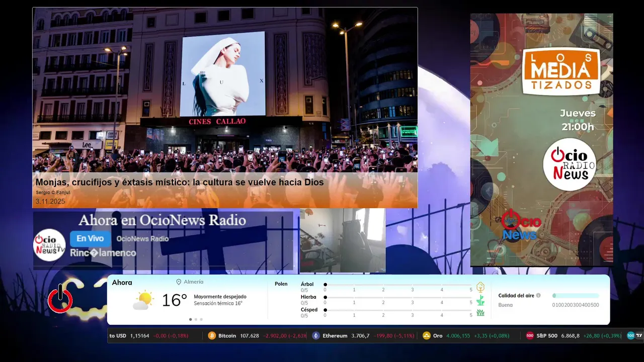The height and width of the screenshot is (362, 644).
Task: Click the air quality info icon
Action: (538, 296)
